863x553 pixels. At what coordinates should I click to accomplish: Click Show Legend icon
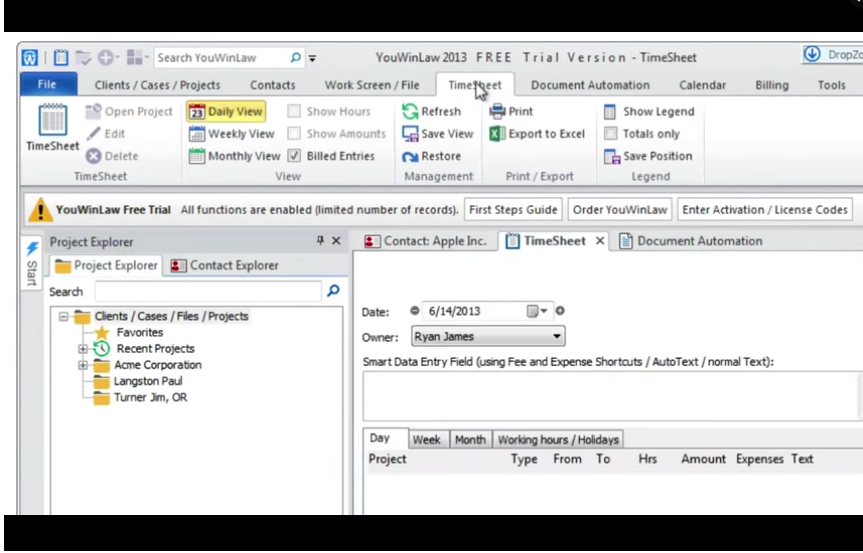(x=610, y=112)
